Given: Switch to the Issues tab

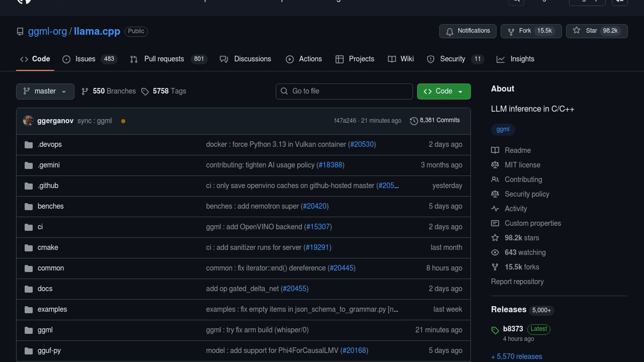Looking at the screenshot, I should click(85, 59).
